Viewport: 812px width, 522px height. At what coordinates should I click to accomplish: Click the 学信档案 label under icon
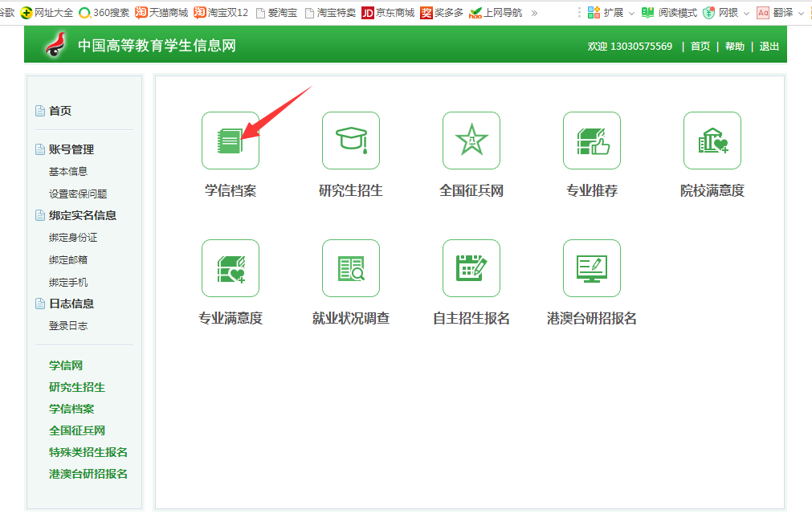pyautogui.click(x=231, y=190)
